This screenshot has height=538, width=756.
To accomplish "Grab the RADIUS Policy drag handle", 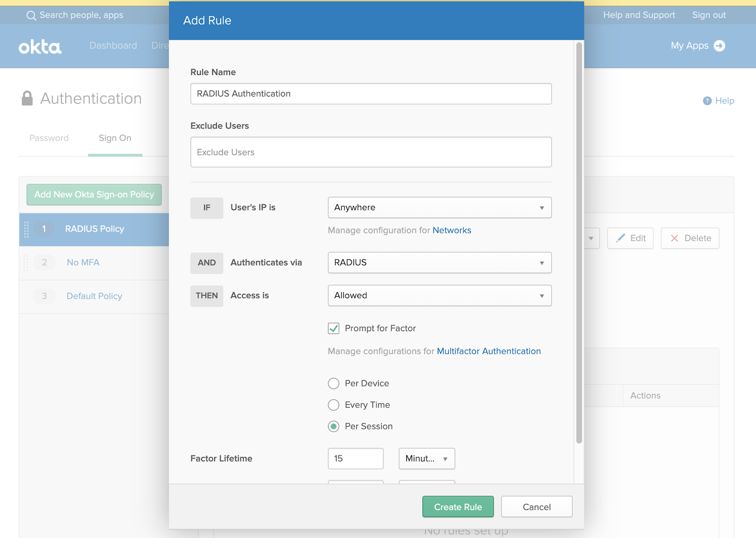I will 26,229.
